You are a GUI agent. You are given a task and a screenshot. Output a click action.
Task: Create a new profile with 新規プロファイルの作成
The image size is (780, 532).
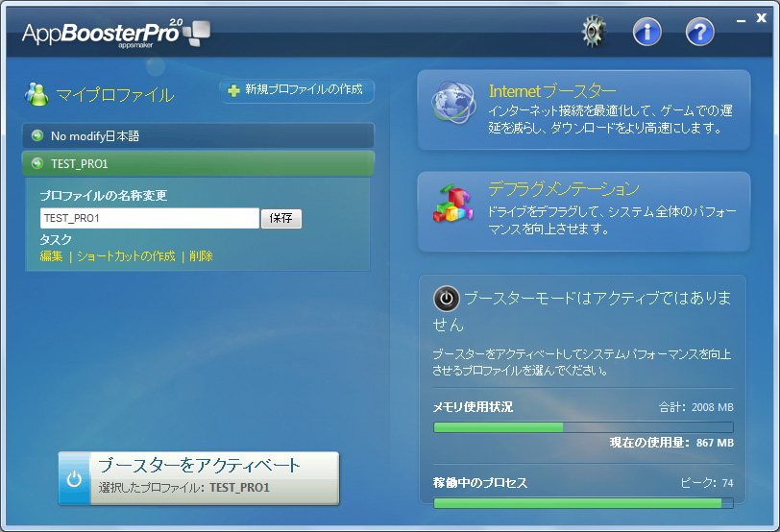[297, 90]
